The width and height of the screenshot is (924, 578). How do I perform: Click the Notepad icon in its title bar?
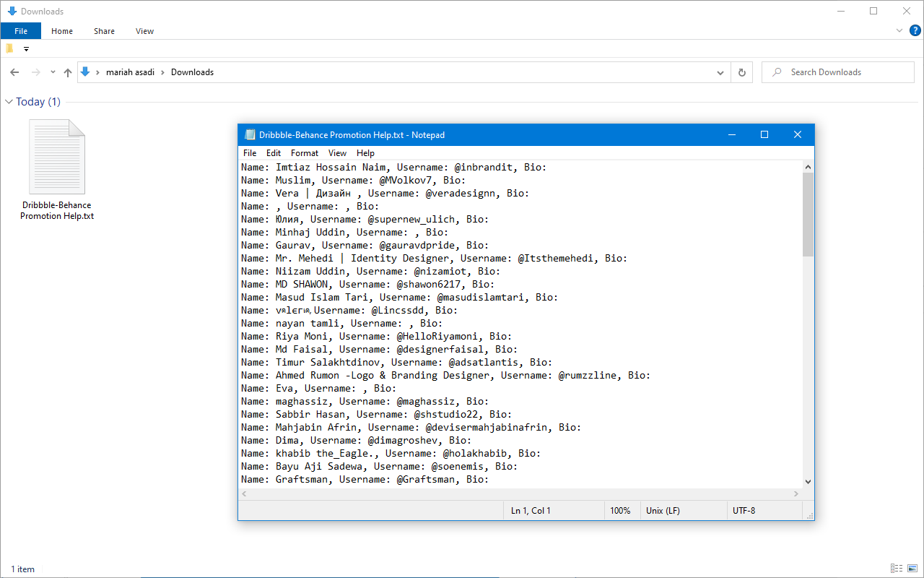(250, 134)
